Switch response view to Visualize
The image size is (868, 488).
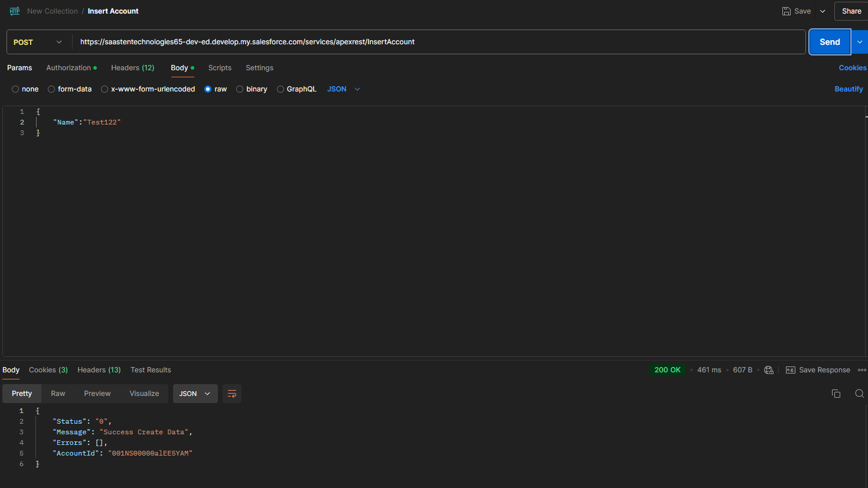[145, 394]
